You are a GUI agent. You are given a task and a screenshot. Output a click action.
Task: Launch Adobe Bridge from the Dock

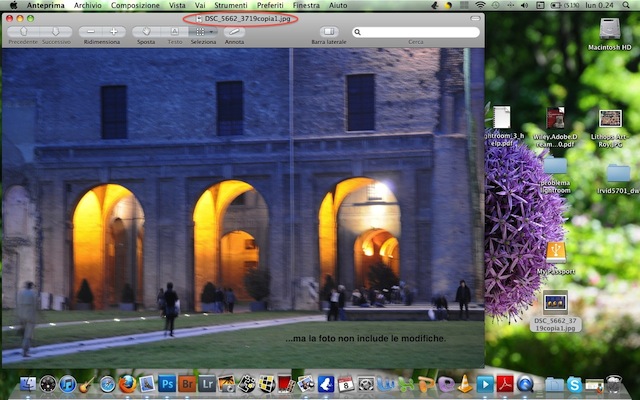coord(187,384)
